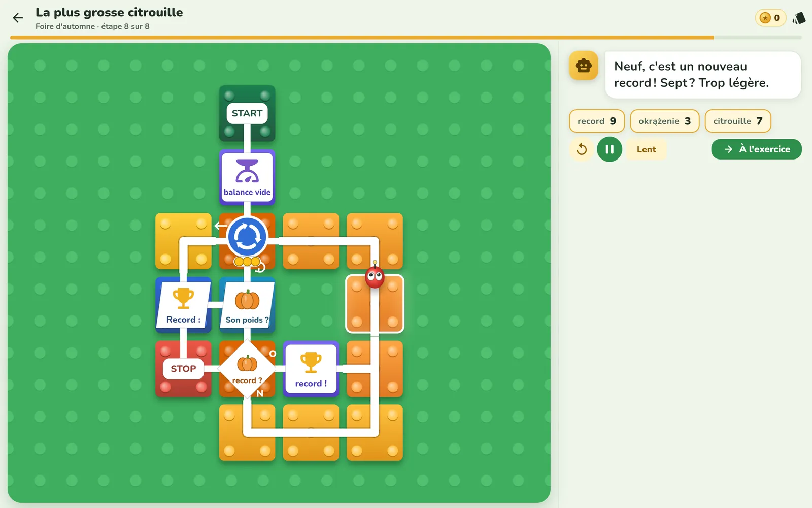The image size is (812, 508).
Task: Click the record ! trophy block
Action: (311, 369)
